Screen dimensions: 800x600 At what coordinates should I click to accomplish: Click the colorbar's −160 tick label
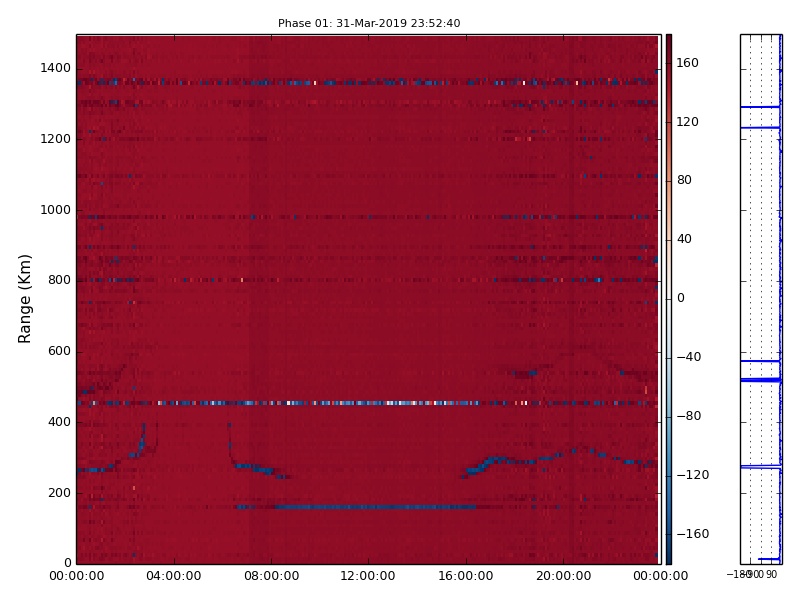coord(693,534)
